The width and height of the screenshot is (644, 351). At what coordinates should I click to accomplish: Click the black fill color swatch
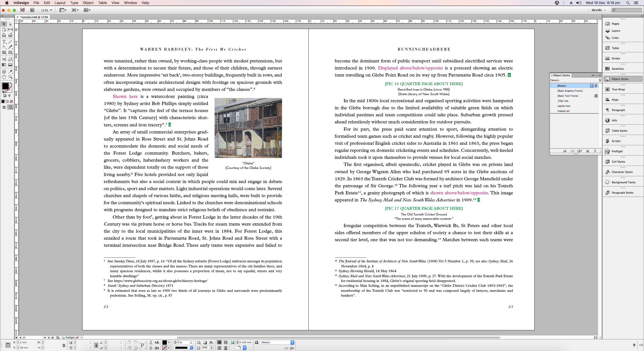point(5,86)
